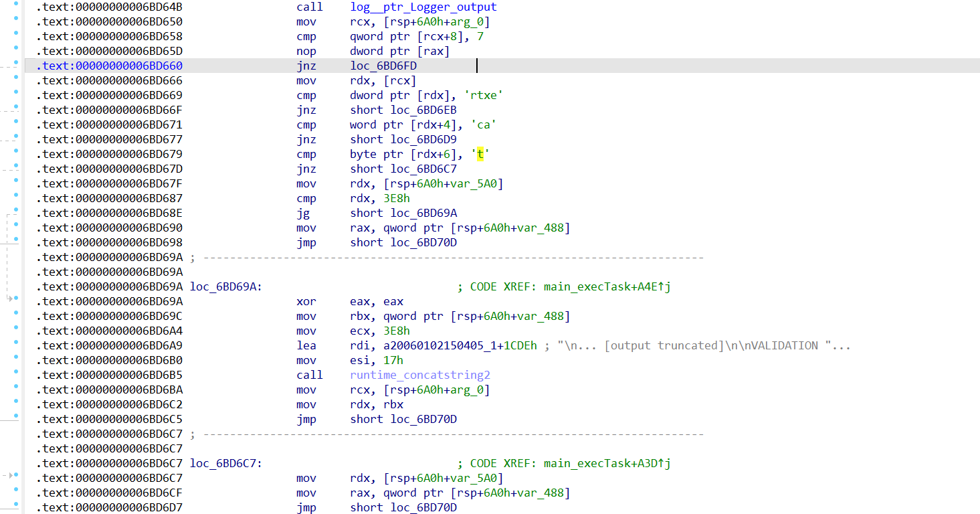Toggle breakpoint dot at cmp rdx, 3E8h
The width and height of the screenshot is (980, 514).
pyautogui.click(x=16, y=198)
